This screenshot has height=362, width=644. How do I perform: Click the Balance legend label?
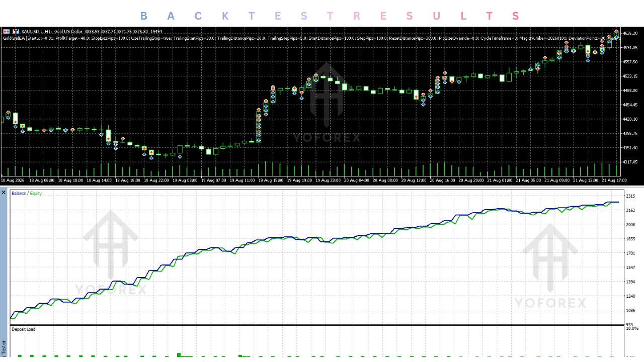[19, 194]
